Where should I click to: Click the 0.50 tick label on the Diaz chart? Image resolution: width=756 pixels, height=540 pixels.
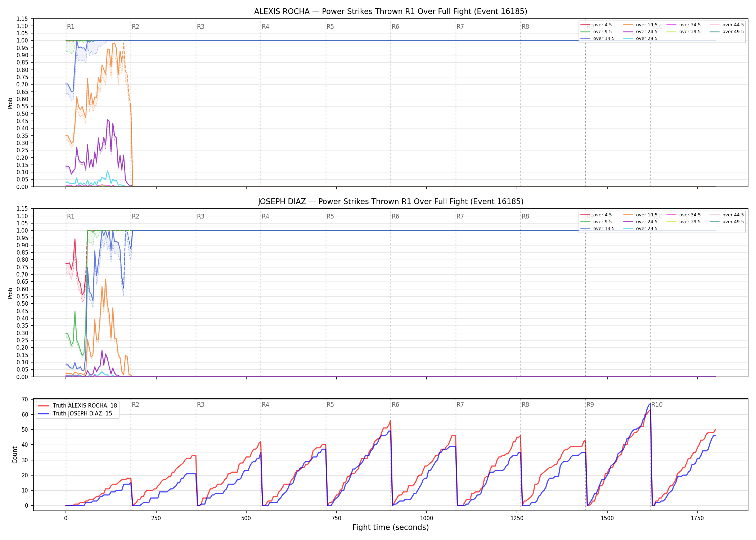tap(22, 304)
